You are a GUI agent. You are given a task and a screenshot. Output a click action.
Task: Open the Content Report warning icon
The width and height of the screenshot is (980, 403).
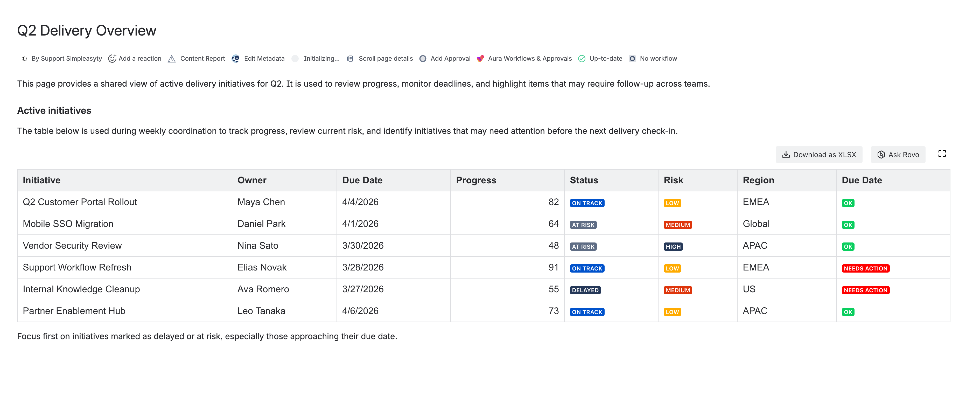[172, 58]
